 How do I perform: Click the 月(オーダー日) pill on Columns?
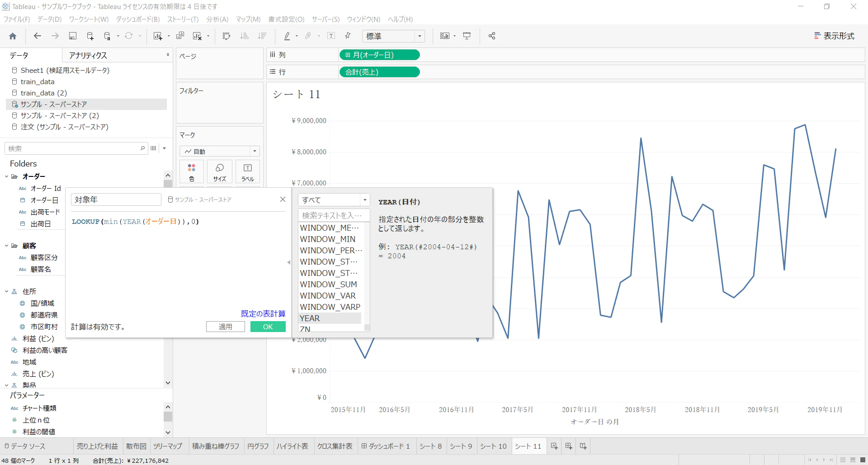[x=379, y=55]
